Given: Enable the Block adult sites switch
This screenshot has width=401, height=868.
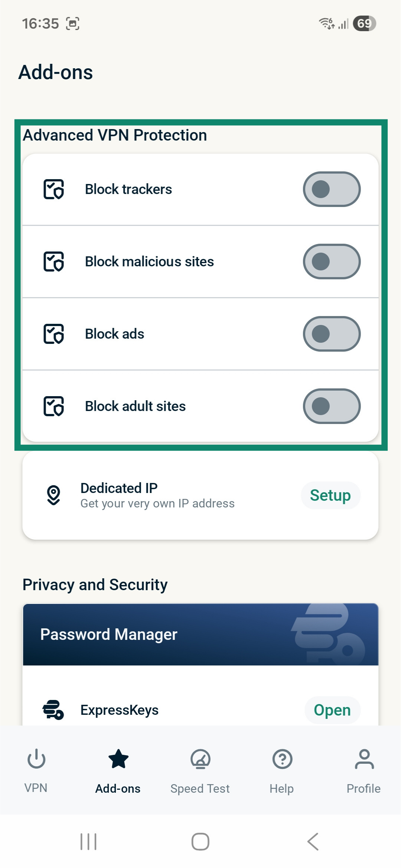Looking at the screenshot, I should coord(332,406).
